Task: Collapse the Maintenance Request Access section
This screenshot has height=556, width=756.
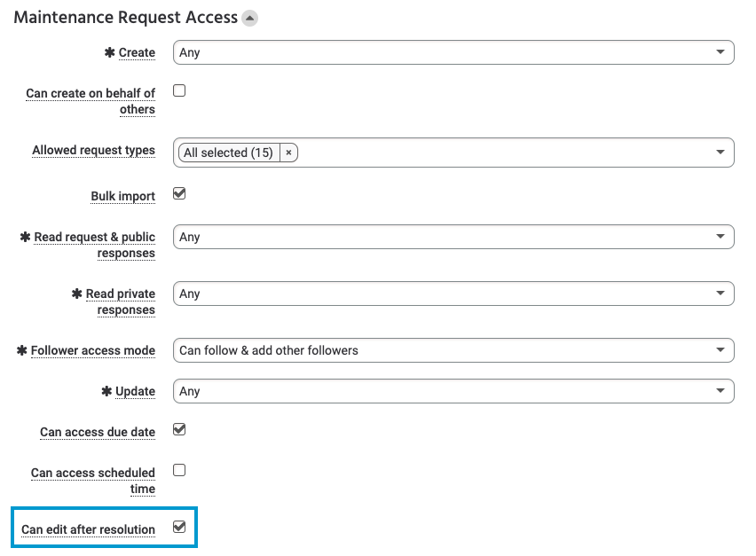Action: 248,17
